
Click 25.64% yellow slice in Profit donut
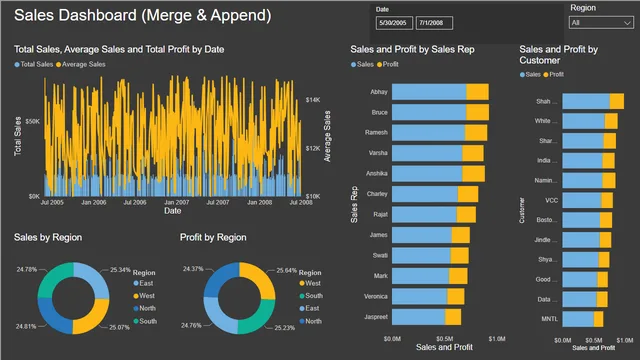point(259,278)
